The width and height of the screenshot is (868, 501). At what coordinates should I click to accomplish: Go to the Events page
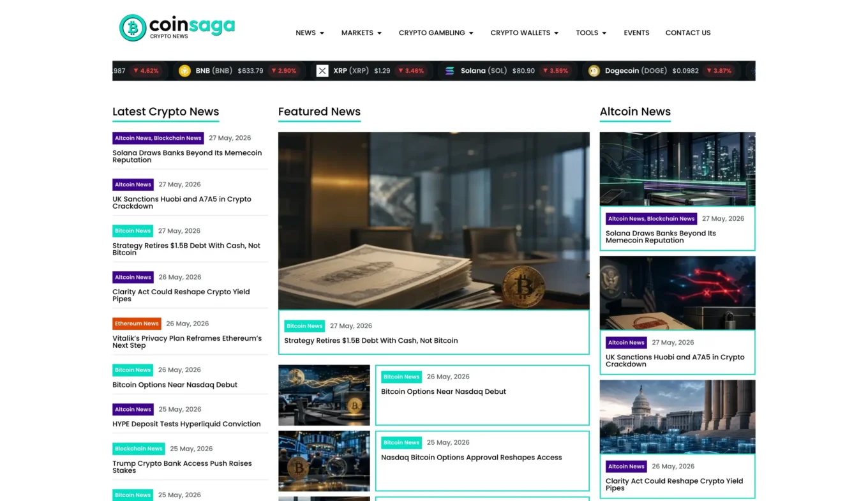636,33
